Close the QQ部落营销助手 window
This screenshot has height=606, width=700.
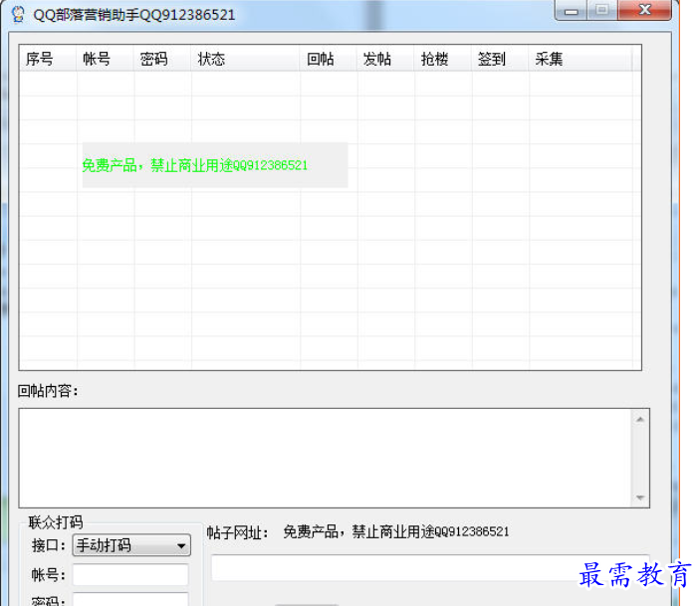pos(644,10)
